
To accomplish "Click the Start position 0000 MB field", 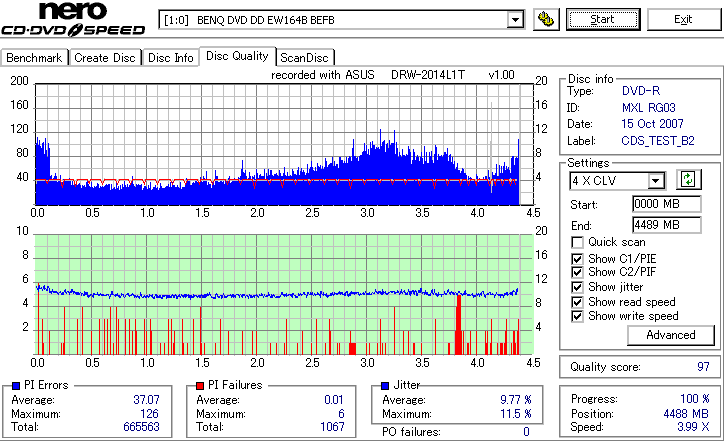I will 666,204.
